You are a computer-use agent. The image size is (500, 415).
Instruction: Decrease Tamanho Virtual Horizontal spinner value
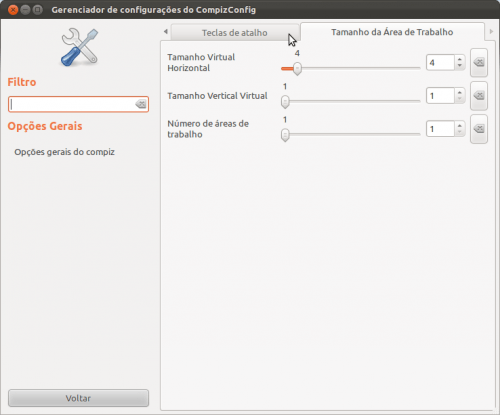(460, 66)
